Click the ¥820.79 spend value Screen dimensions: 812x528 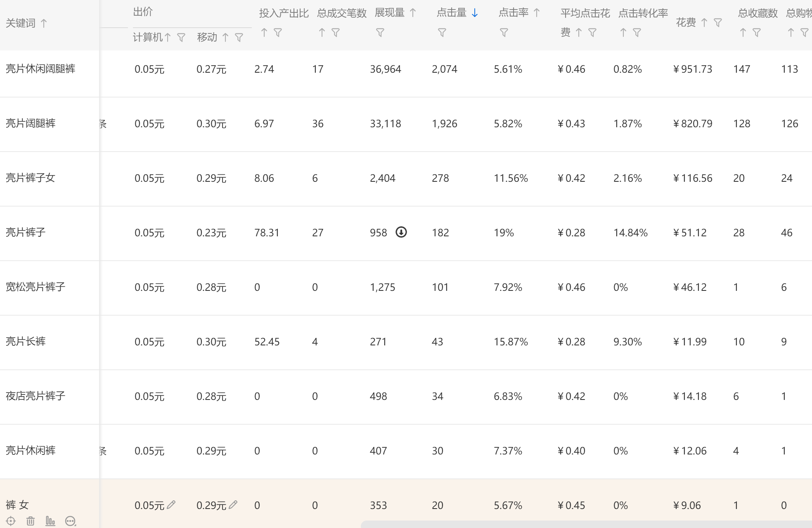tap(693, 124)
